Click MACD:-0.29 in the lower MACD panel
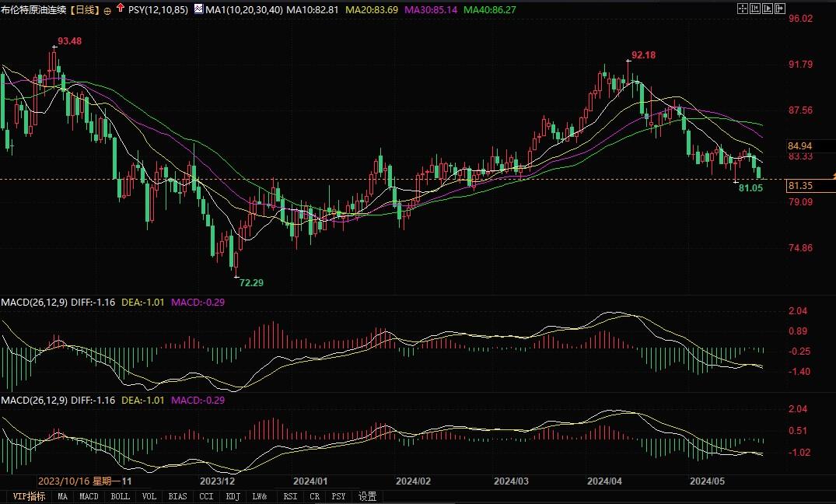Viewport: 836px width, 504px height. 198,401
